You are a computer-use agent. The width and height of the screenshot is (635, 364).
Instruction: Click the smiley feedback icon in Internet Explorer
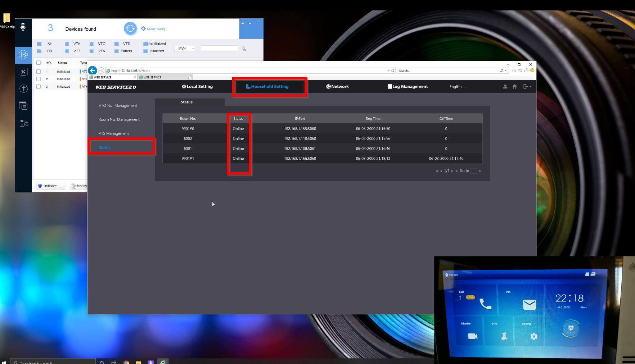pos(532,70)
